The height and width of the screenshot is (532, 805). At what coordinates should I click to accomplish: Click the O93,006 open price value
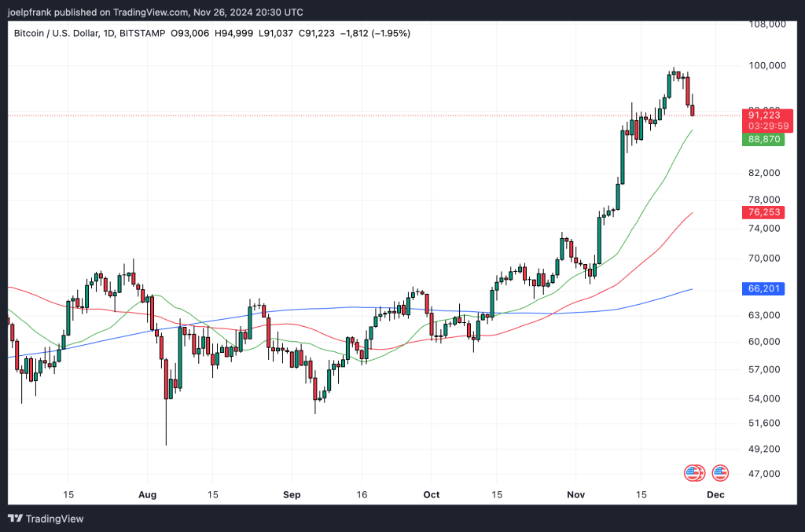coord(189,33)
